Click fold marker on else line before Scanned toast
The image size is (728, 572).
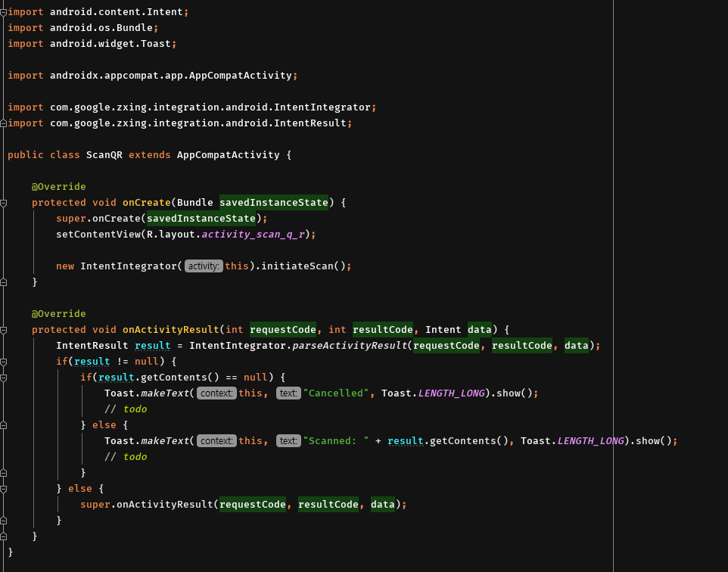click(3, 425)
